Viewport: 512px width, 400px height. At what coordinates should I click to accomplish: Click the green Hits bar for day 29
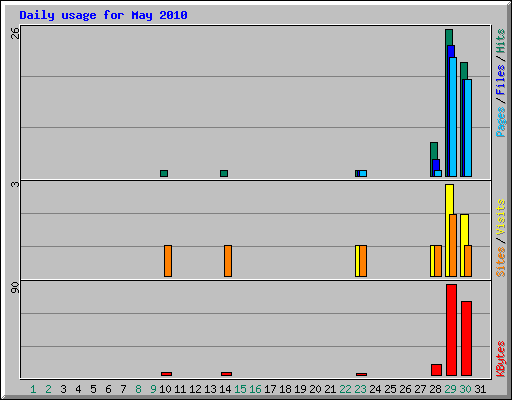click(x=449, y=37)
